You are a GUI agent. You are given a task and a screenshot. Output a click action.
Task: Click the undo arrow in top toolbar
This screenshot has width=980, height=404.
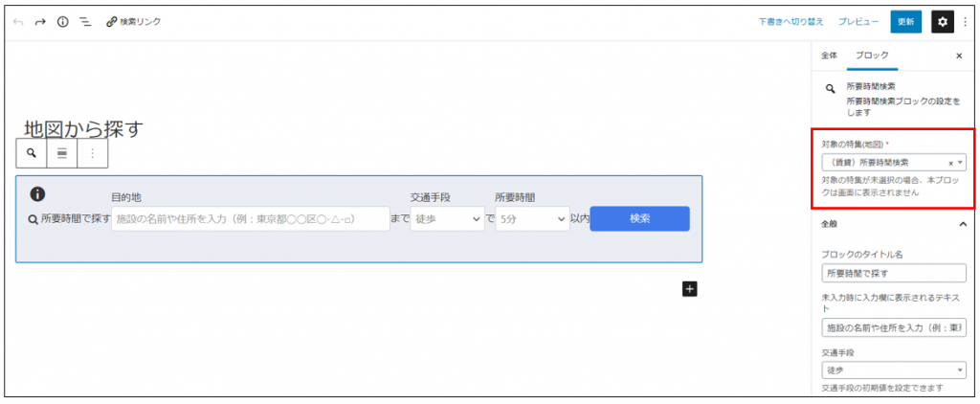coord(18,21)
